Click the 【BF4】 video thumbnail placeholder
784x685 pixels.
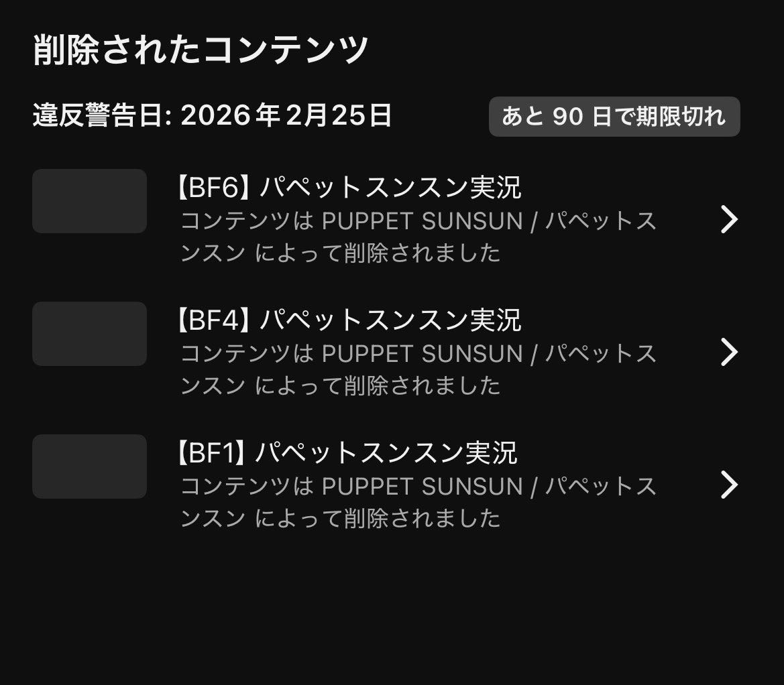[x=89, y=334]
